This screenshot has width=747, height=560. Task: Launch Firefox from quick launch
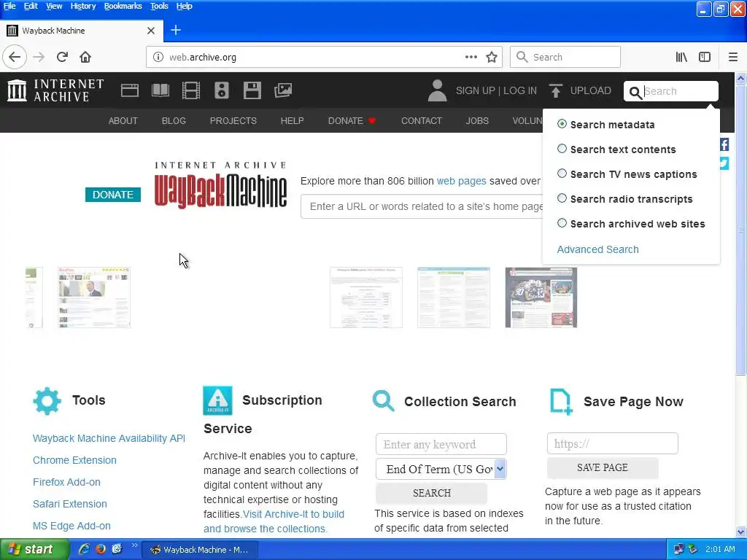(x=101, y=549)
